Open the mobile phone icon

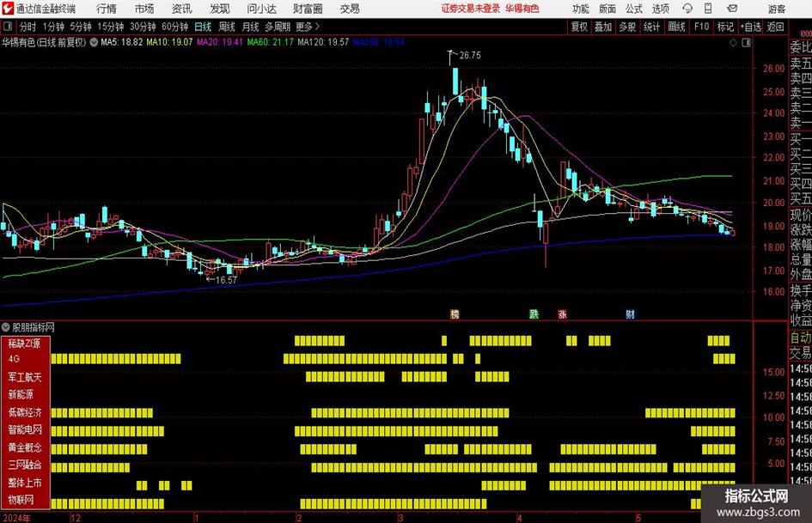pyautogui.click(x=708, y=9)
